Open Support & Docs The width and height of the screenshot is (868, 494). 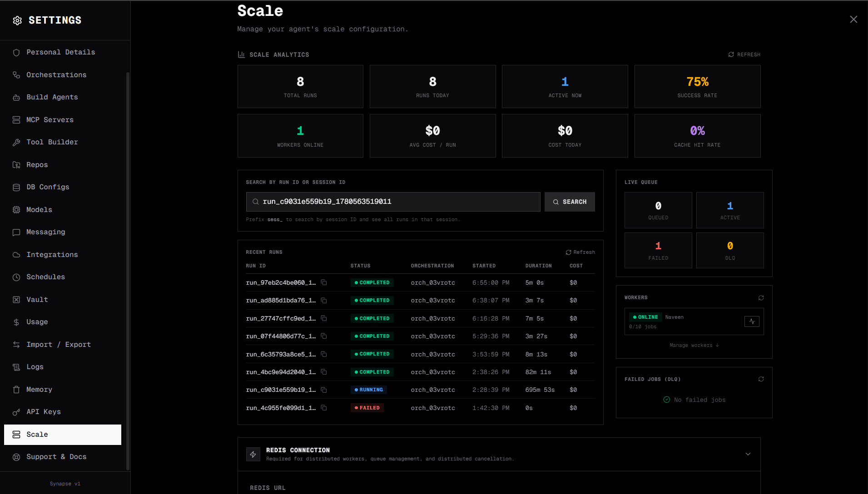coord(63,457)
